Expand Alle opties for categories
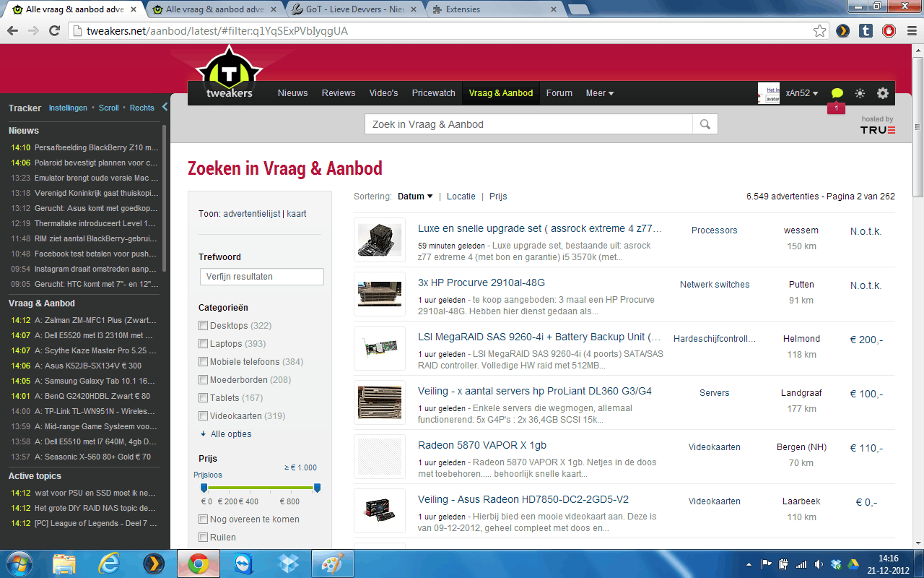This screenshot has width=924, height=578. [x=226, y=434]
